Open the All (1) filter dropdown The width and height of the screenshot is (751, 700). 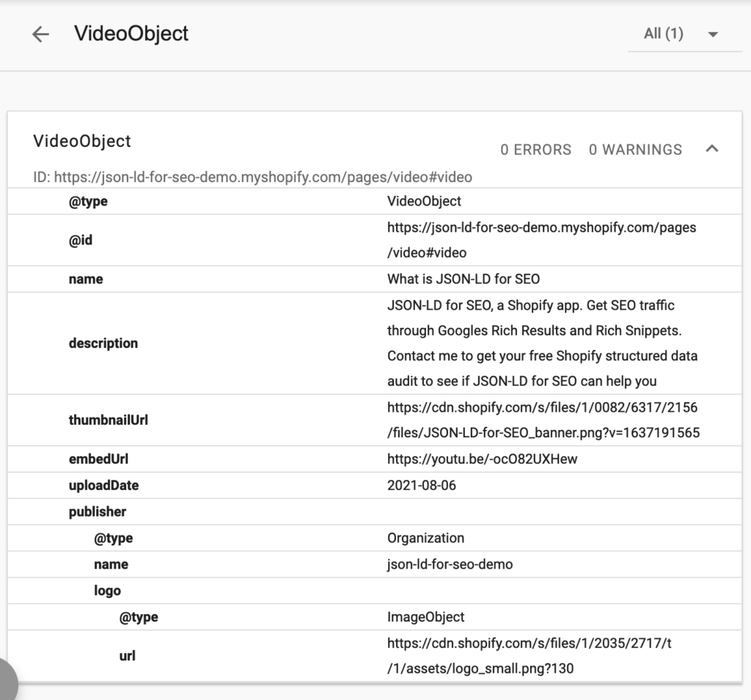click(684, 34)
